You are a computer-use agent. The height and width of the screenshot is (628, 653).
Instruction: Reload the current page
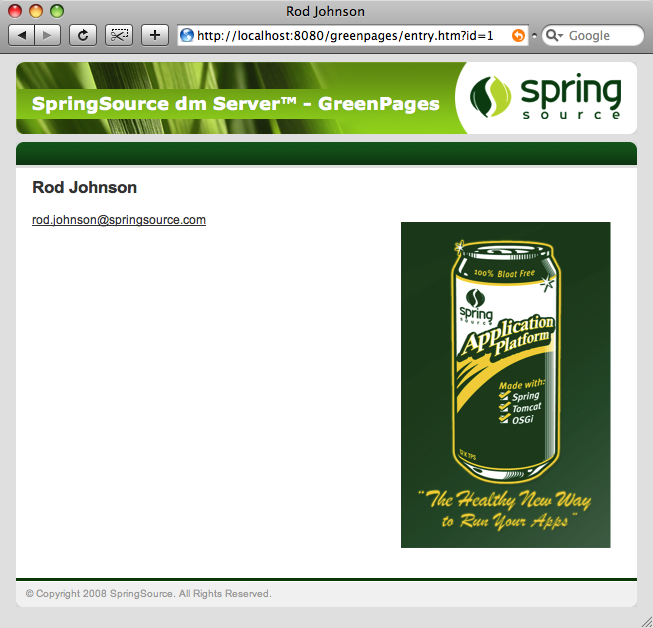coord(83,35)
